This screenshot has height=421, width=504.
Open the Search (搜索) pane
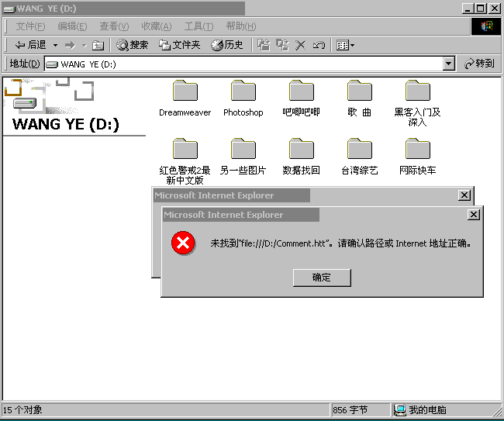[132, 45]
